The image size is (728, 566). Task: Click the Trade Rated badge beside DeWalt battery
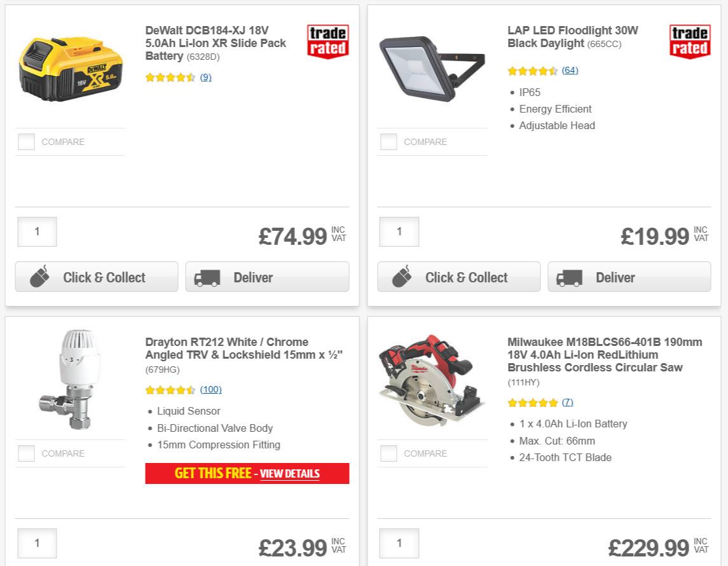(327, 40)
